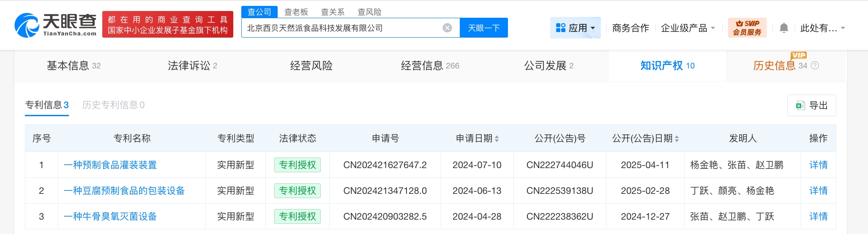Expand the 应用 dropdown menu
Image resolution: width=868 pixels, height=234 pixels.
tap(575, 28)
